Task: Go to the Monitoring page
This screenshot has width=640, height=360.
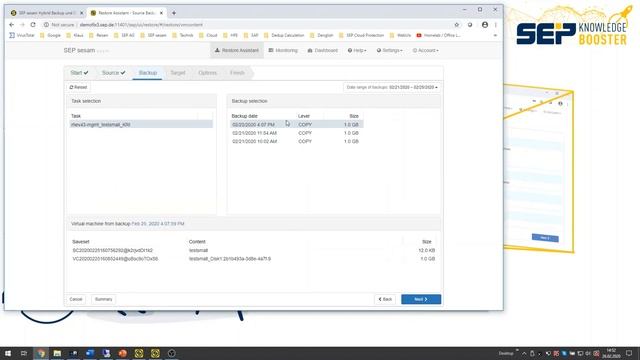Action: (283, 51)
